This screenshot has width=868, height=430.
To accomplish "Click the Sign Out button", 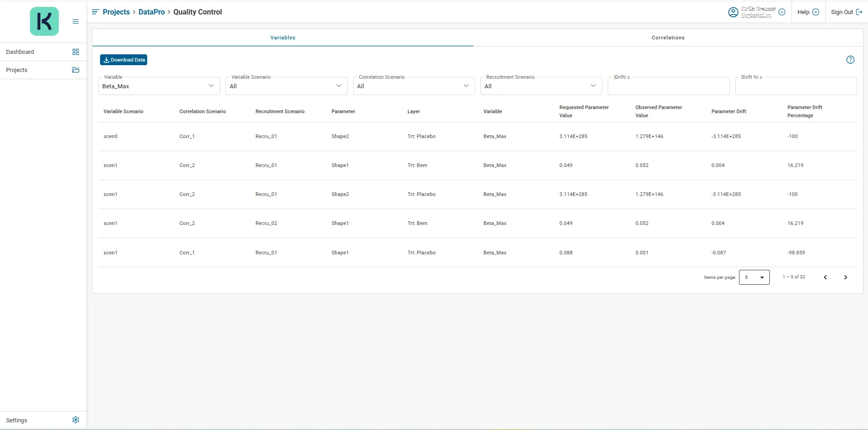I will (x=846, y=12).
